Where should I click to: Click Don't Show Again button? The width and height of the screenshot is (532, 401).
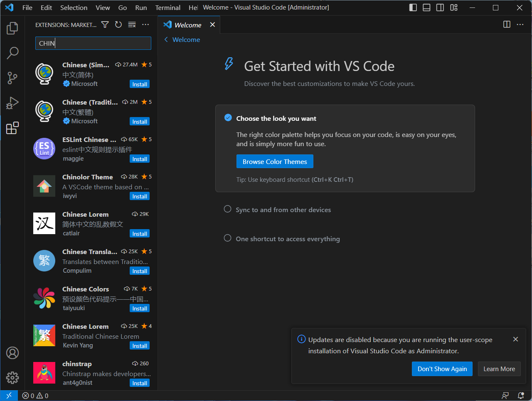pos(442,369)
